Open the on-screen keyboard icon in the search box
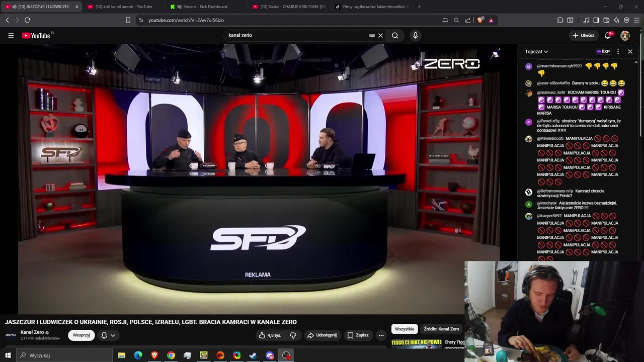The width and height of the screenshot is (644, 362). 372,36
